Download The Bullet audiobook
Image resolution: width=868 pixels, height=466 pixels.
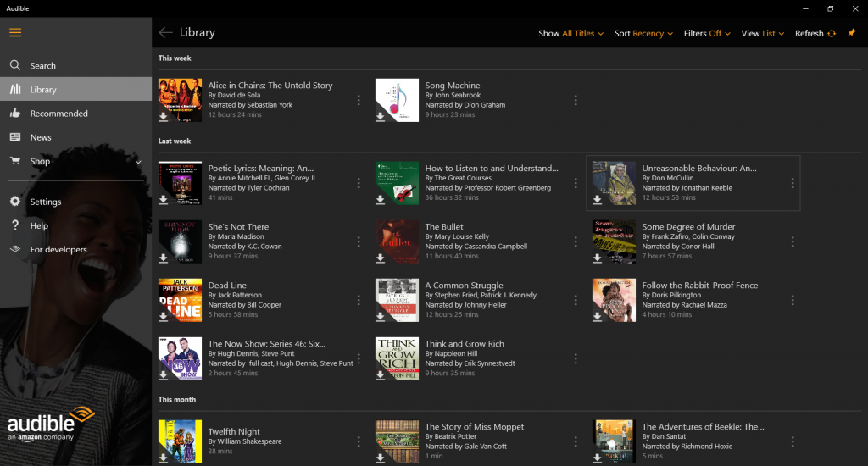click(x=381, y=258)
